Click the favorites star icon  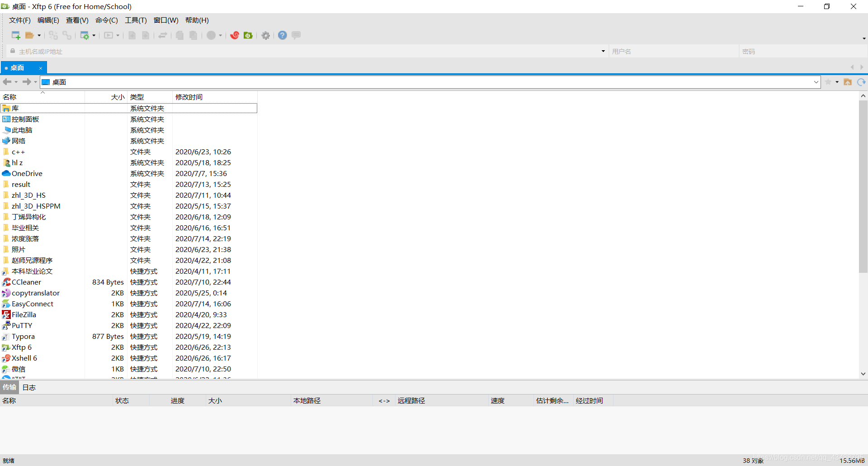[828, 82]
